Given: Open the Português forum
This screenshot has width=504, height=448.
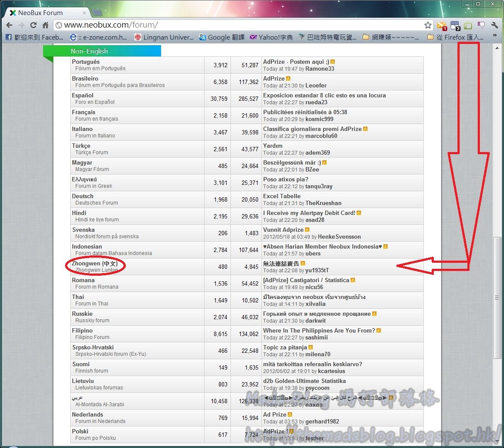Looking at the screenshot, I should (x=85, y=62).
